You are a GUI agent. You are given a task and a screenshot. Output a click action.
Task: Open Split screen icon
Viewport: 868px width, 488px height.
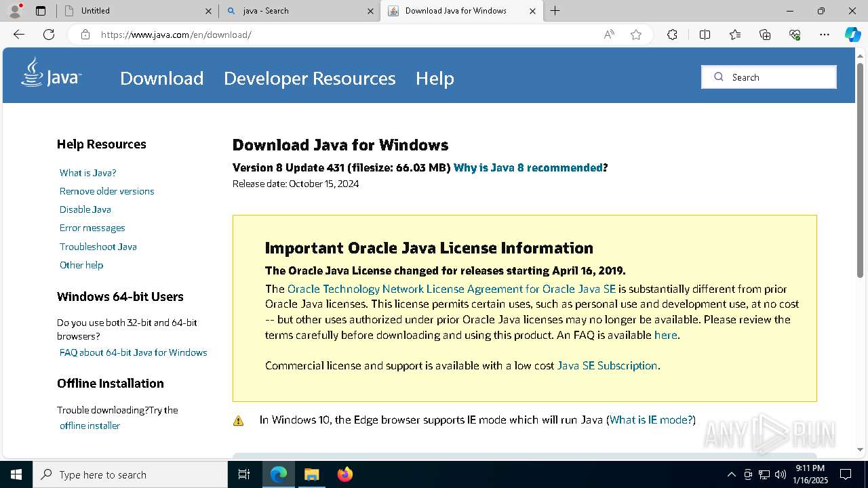click(x=705, y=35)
